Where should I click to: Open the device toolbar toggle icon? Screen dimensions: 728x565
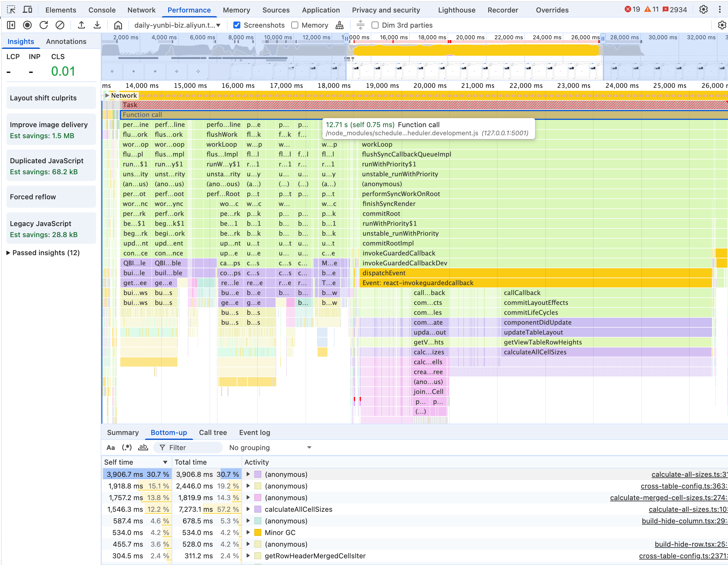point(27,10)
